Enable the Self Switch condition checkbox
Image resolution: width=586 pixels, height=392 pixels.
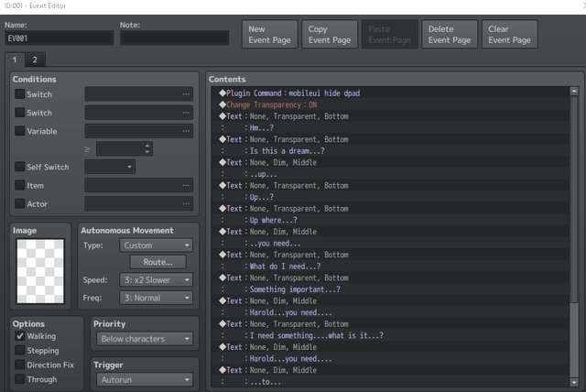tap(19, 167)
